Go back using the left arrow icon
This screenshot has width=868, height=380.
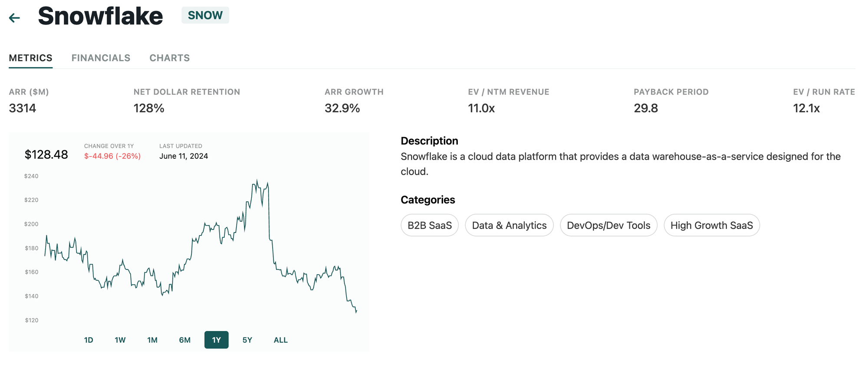(x=14, y=18)
